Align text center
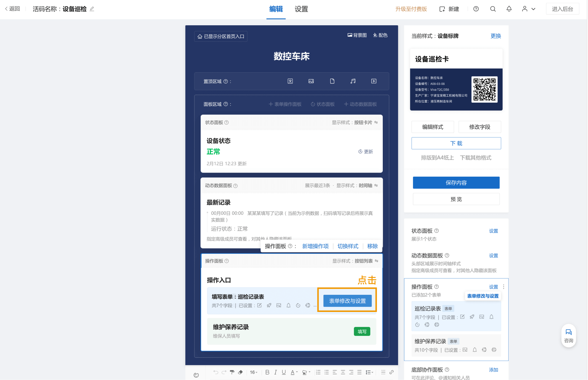The image size is (588, 380). tap(343, 372)
